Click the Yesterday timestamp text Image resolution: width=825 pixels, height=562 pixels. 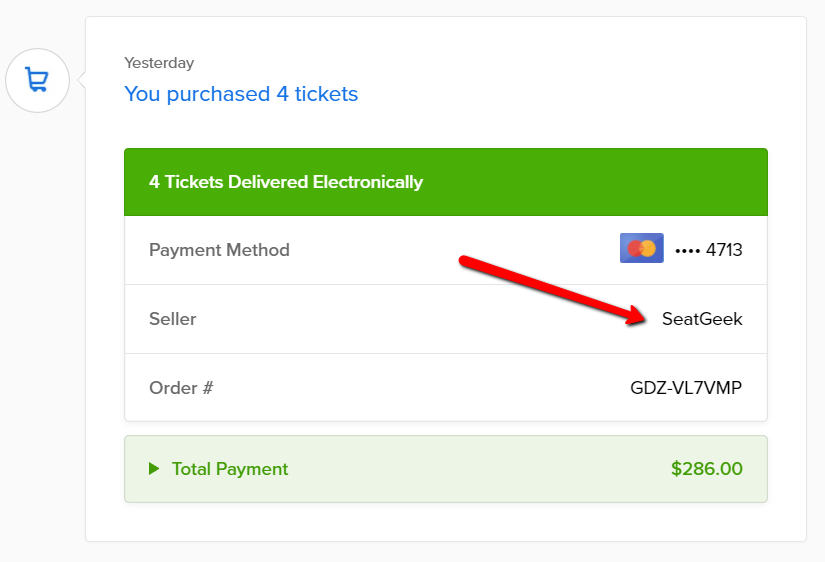[x=159, y=63]
